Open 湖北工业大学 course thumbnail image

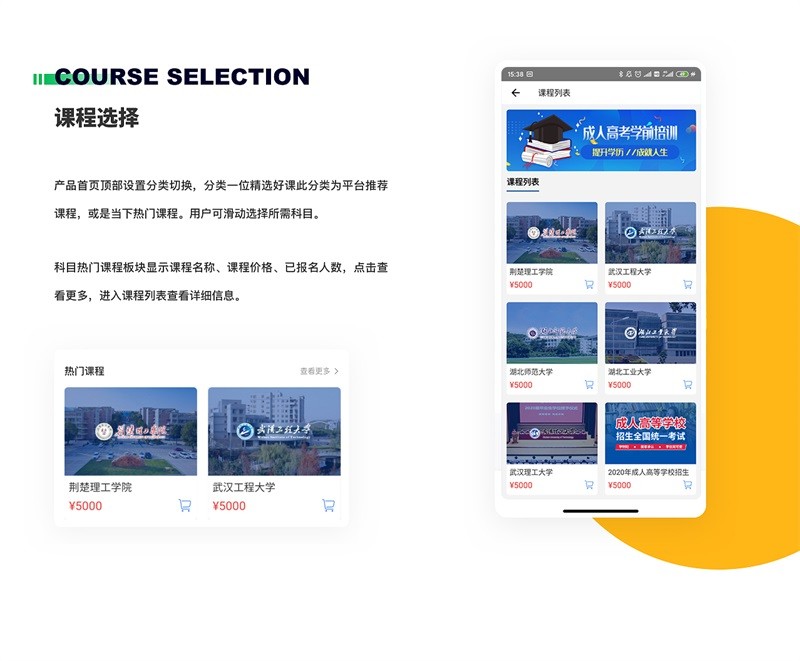(x=650, y=333)
